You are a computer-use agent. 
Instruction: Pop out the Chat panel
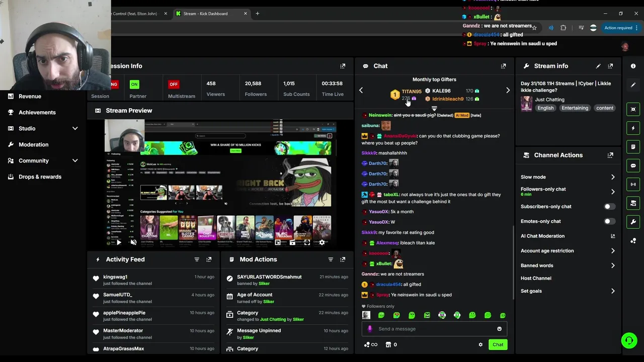(x=503, y=66)
